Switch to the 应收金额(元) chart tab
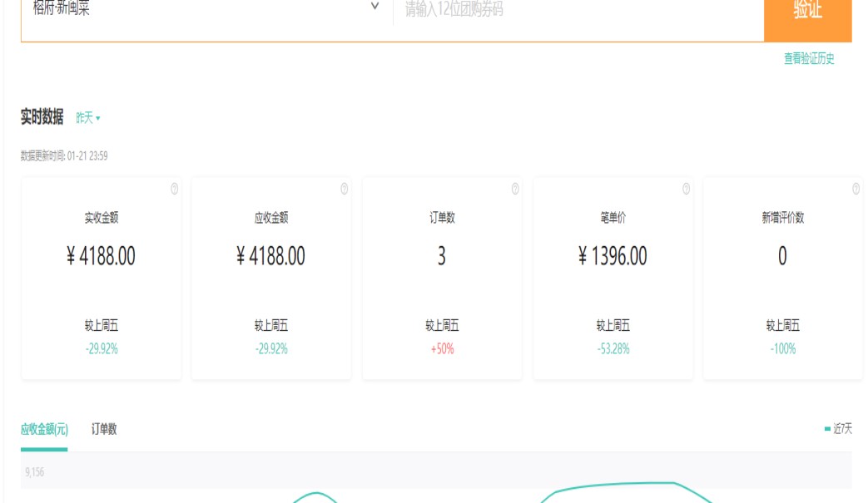Image resolution: width=868 pixels, height=503 pixels. click(x=44, y=429)
